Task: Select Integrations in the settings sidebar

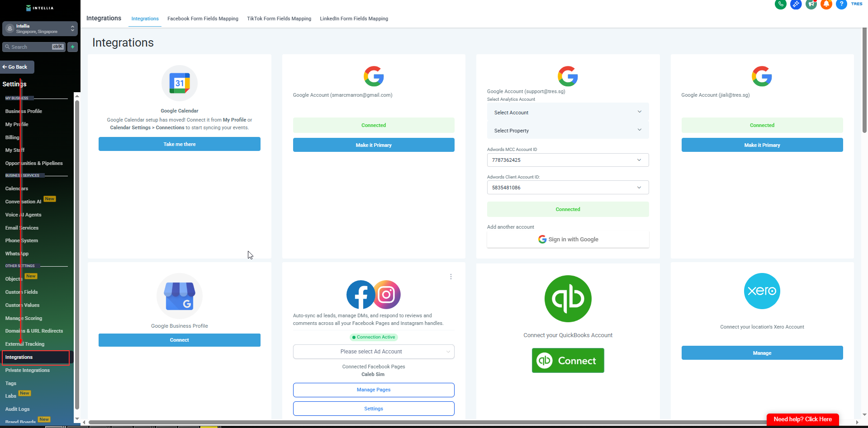Action: (36, 357)
